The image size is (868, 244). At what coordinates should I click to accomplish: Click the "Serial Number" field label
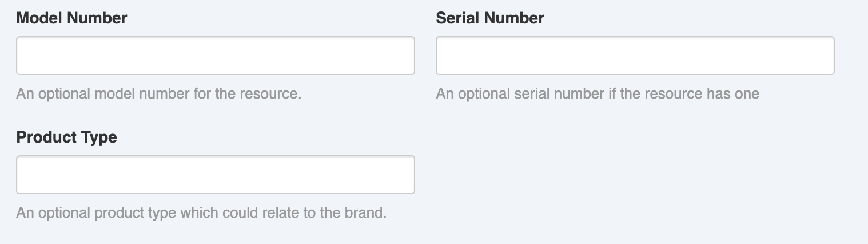[x=489, y=18]
